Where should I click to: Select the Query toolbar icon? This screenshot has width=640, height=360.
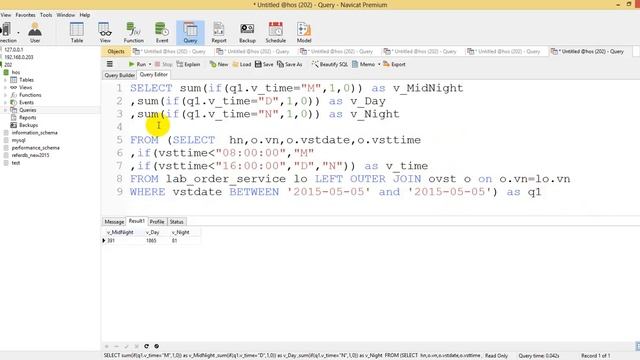click(x=190, y=33)
